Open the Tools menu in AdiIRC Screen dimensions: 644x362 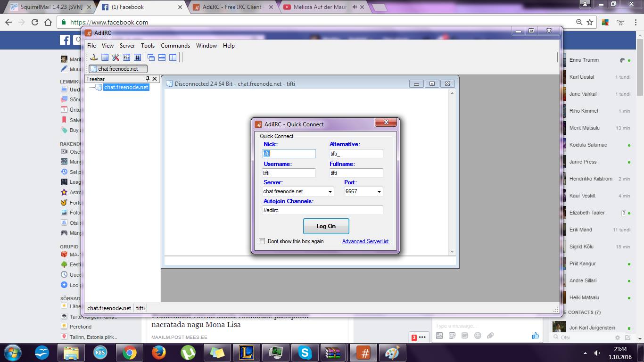[148, 46]
